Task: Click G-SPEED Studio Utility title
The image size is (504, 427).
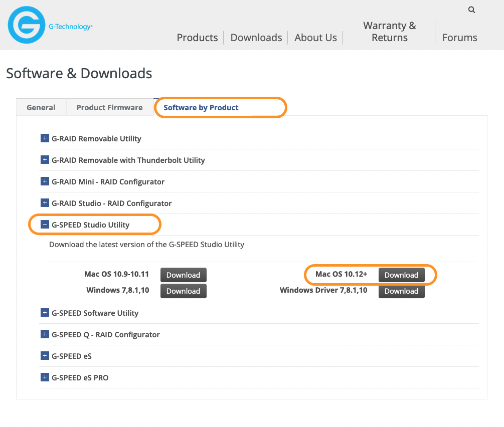Action: pyautogui.click(x=91, y=225)
